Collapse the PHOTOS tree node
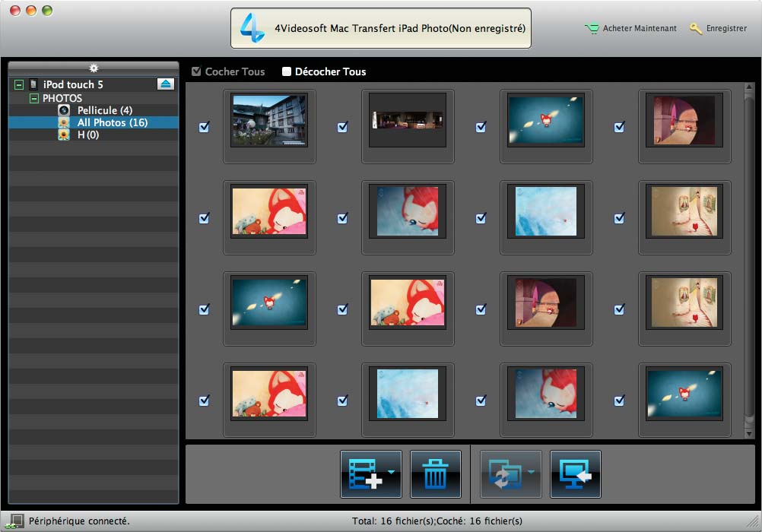Viewport: 762px width, 532px height. (x=33, y=99)
